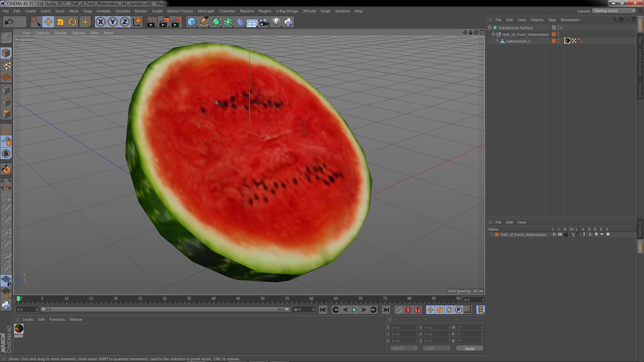
Task: Toggle autokeying red button
Action: click(x=408, y=310)
